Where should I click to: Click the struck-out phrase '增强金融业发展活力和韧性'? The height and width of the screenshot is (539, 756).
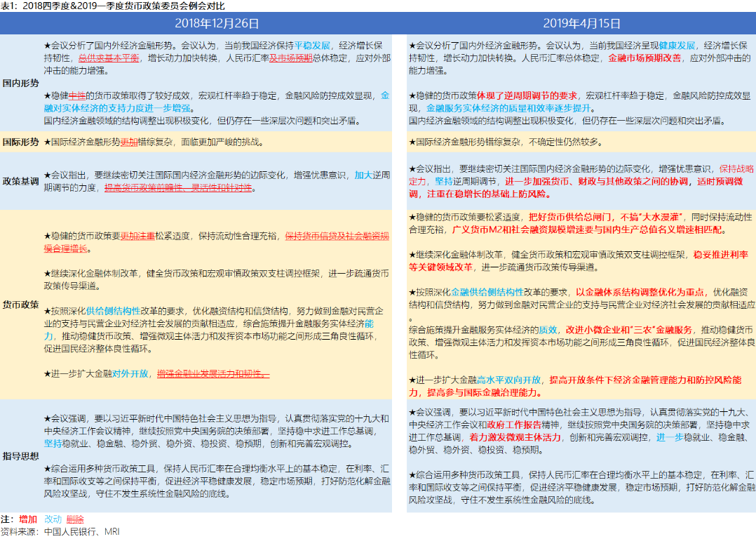tap(209, 373)
